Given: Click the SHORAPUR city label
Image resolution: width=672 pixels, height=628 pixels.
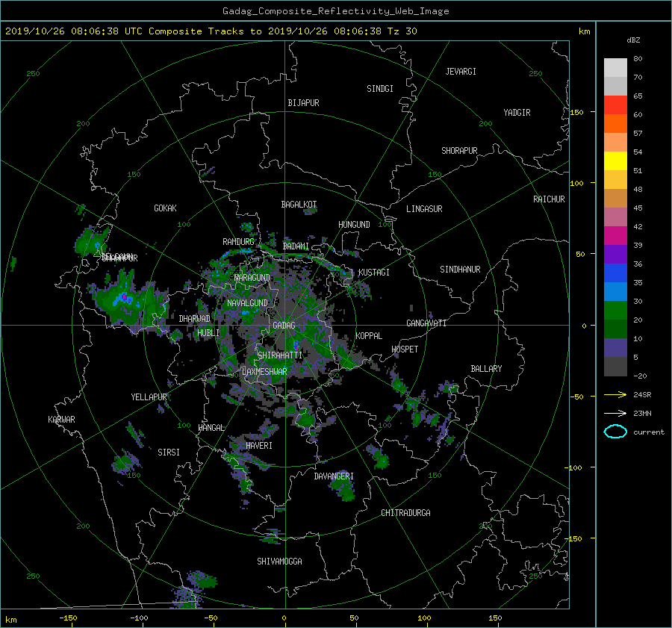Looking at the screenshot, I should click(x=459, y=151).
